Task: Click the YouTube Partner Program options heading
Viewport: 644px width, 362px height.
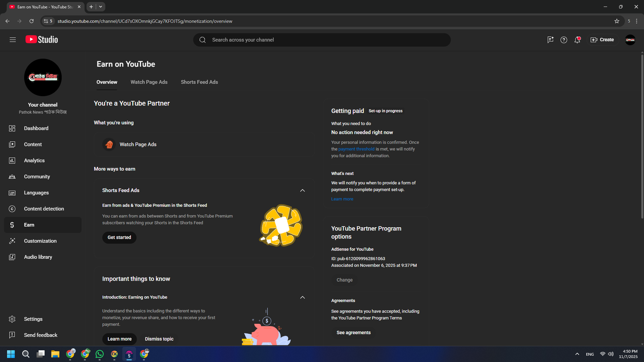Action: click(x=366, y=232)
